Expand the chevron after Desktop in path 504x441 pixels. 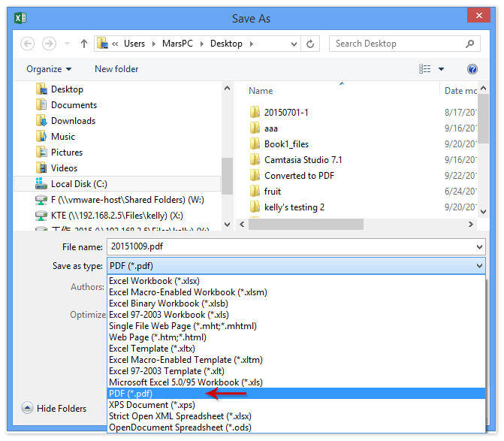(x=252, y=44)
